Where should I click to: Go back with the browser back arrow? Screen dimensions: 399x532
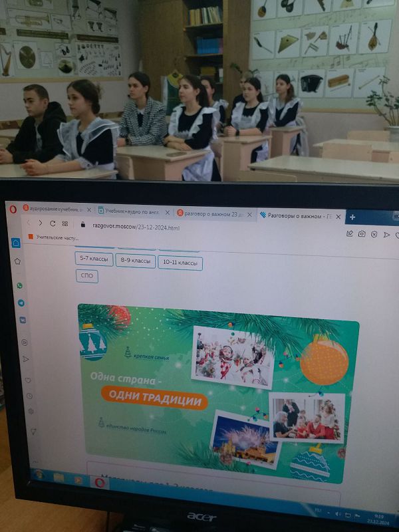click(29, 223)
